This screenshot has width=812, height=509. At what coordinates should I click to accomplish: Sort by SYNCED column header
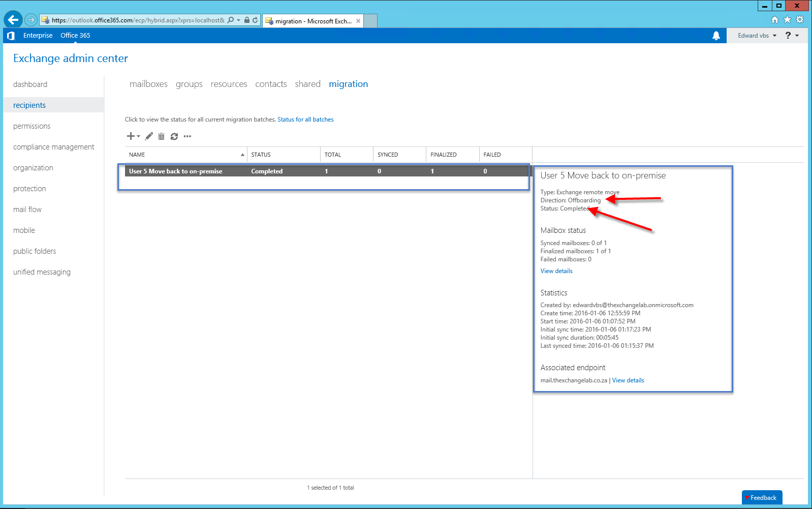[x=400, y=155]
